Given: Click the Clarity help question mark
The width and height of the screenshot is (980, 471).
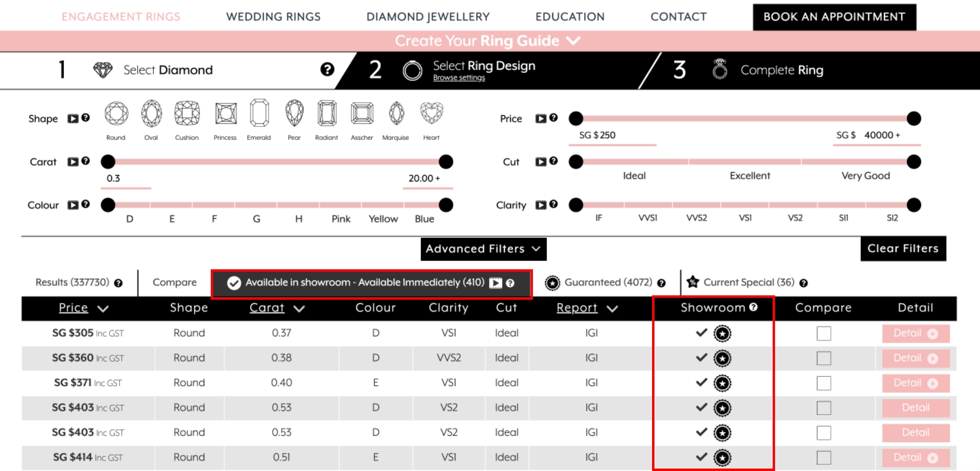Looking at the screenshot, I should pos(554,205).
